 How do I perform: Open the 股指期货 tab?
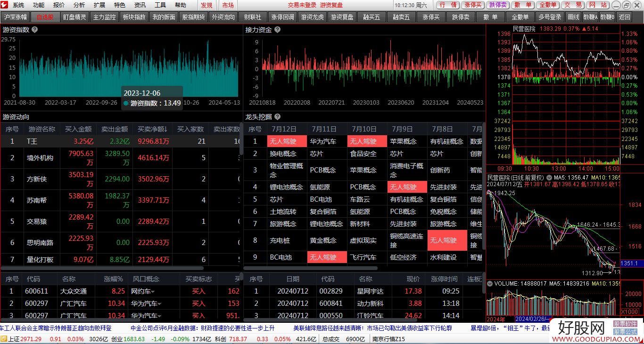pyautogui.click(x=194, y=17)
